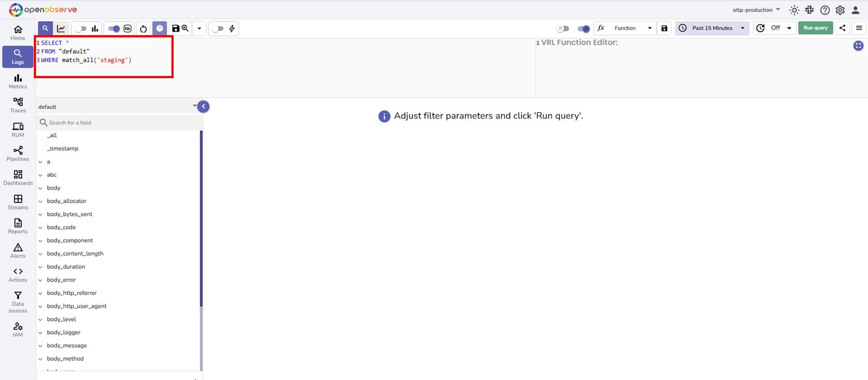The image size is (868, 380).
Task: Toggle the histogram switch
Action: pyautogui.click(x=81, y=29)
